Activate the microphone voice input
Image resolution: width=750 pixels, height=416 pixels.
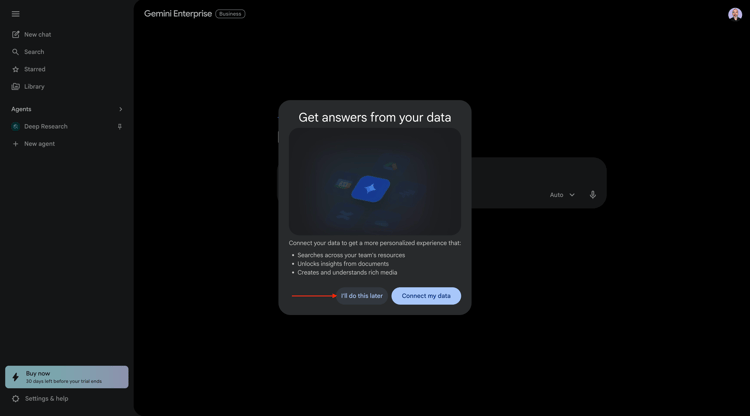coord(593,195)
